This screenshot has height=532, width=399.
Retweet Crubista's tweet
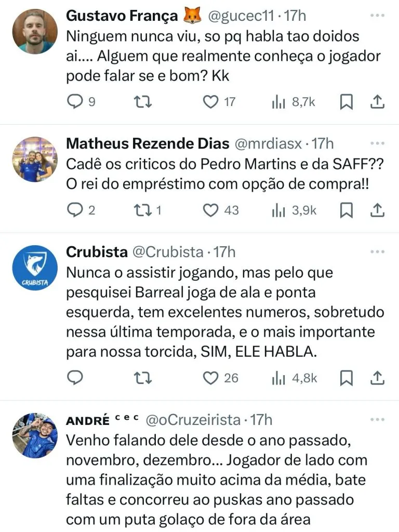point(140,378)
